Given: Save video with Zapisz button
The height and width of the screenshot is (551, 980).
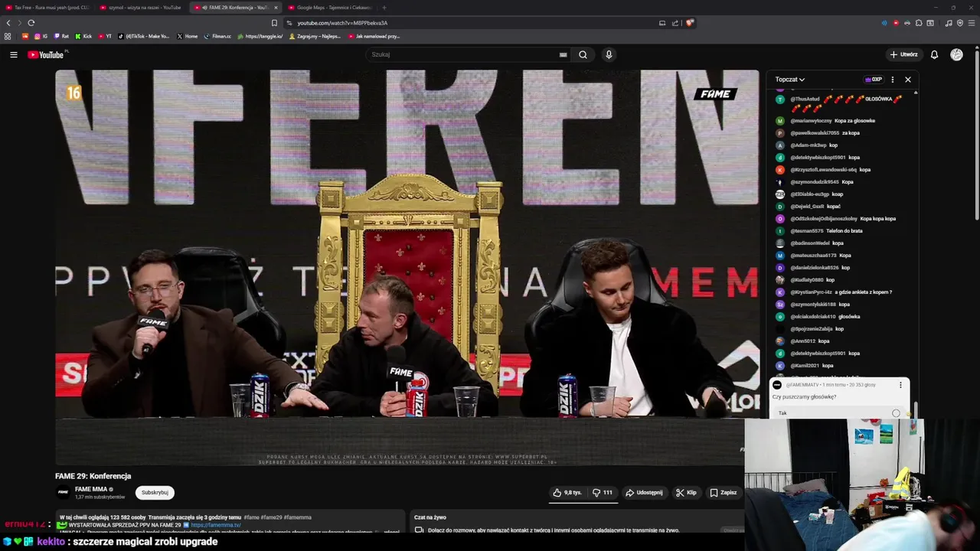Looking at the screenshot, I should tap(723, 493).
